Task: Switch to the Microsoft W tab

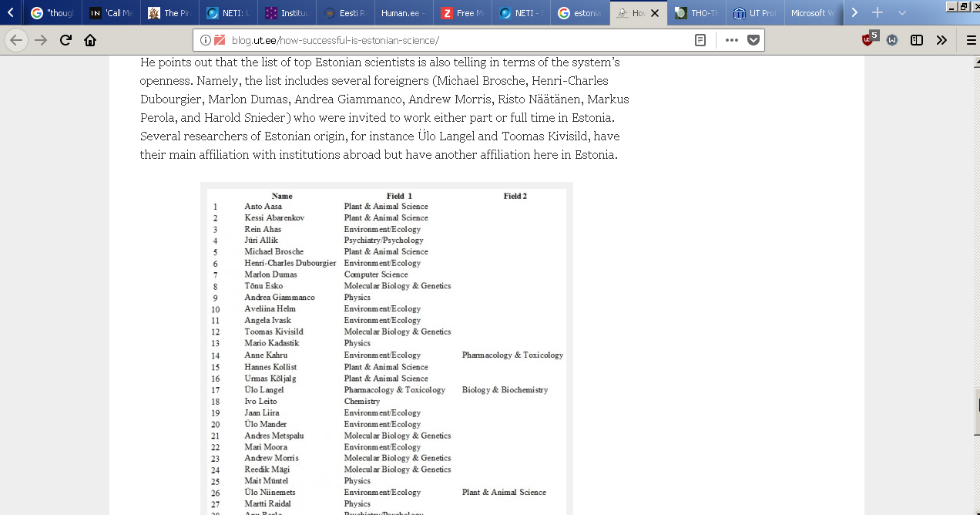Action: pos(813,13)
